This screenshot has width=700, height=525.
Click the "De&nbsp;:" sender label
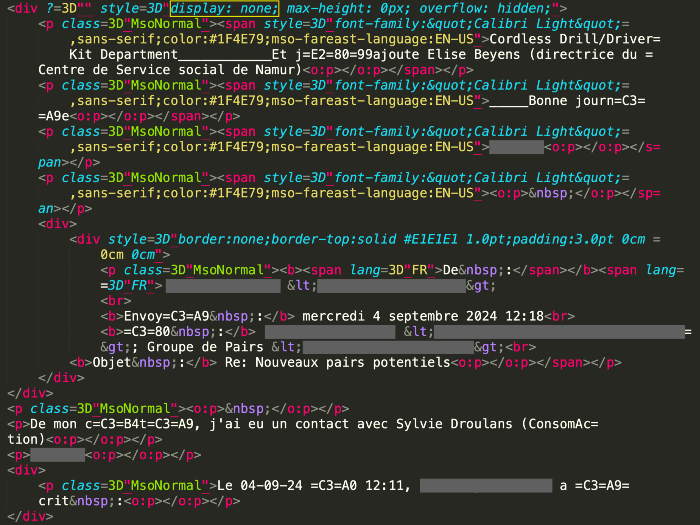point(477,270)
